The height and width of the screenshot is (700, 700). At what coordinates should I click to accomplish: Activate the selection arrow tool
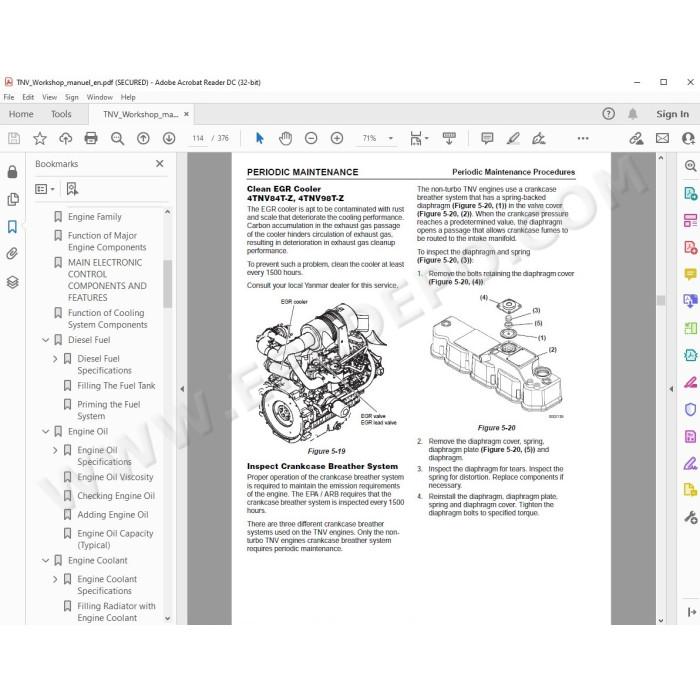pyautogui.click(x=259, y=138)
